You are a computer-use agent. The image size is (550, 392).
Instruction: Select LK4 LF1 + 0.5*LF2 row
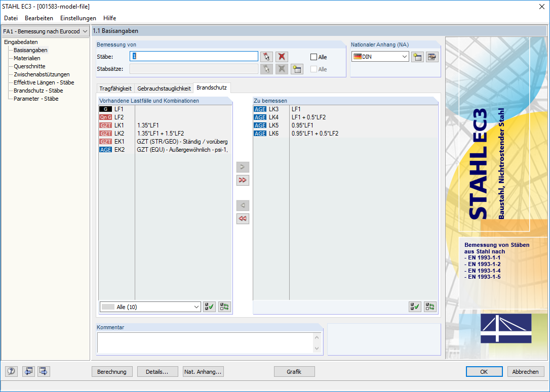[345, 117]
